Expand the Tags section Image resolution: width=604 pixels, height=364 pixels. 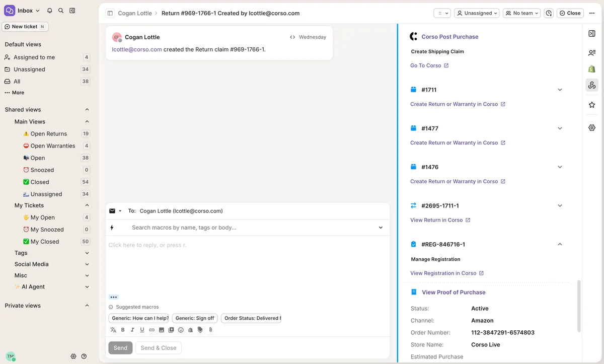point(87,253)
